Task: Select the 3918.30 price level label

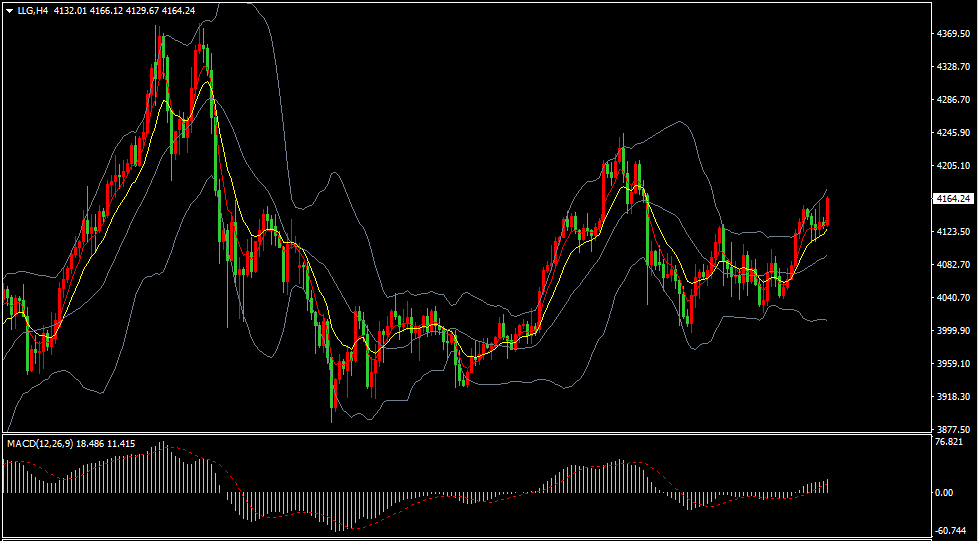Action: tap(953, 397)
